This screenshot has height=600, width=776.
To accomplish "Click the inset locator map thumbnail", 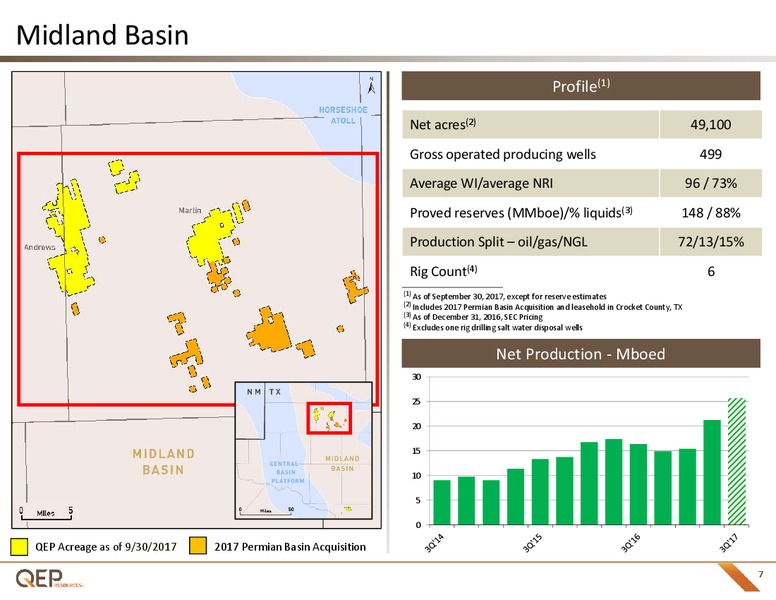I will pos(303,450).
